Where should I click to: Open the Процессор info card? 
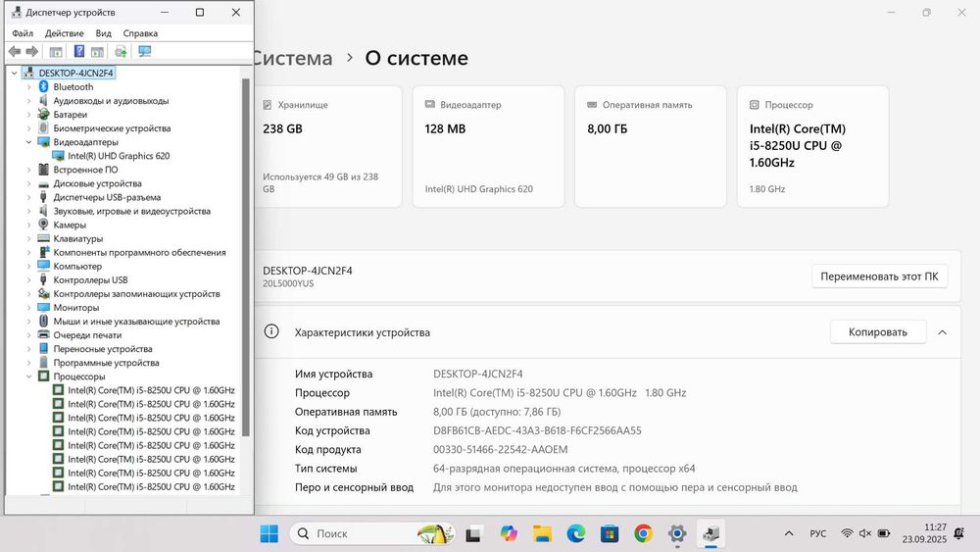[812, 147]
